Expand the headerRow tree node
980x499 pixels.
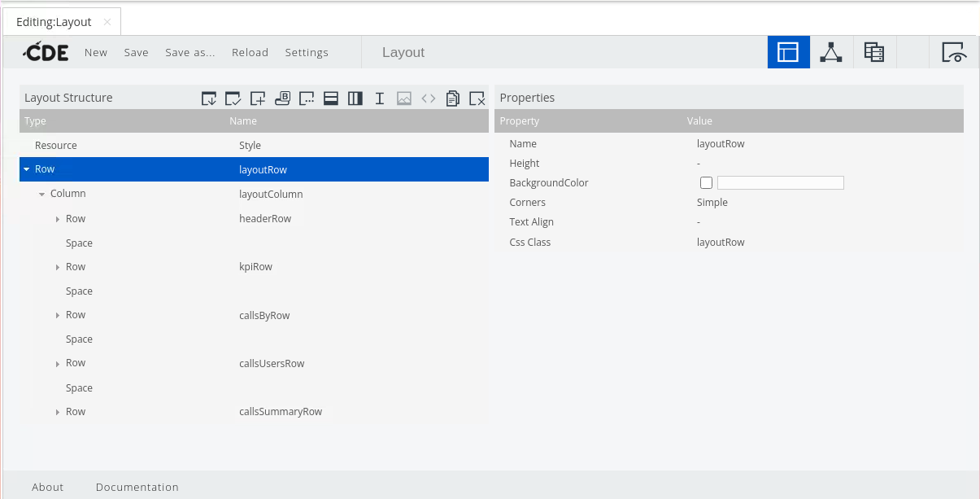click(x=58, y=219)
